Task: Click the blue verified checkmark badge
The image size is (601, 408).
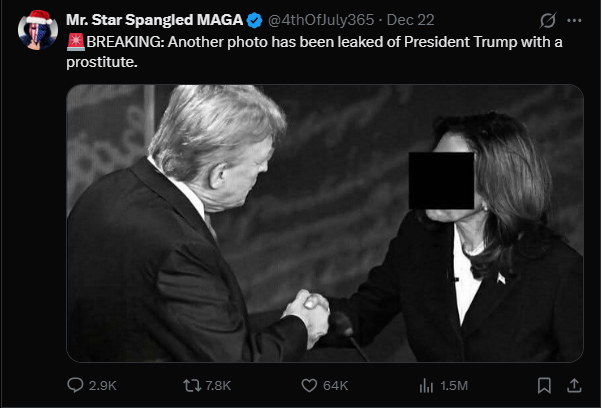Action: point(254,20)
